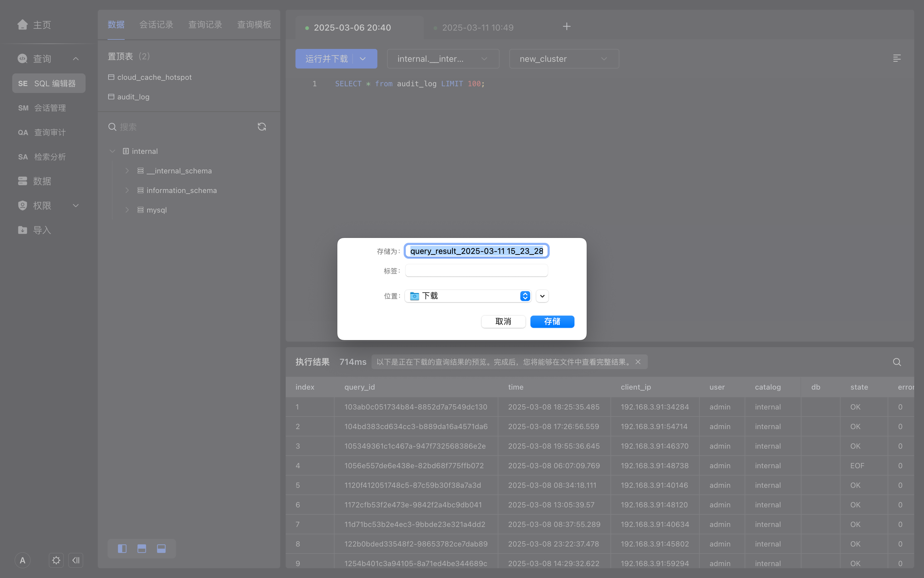The width and height of the screenshot is (924, 578).
Task: Expand the 权限 menu section
Action: [x=75, y=206]
